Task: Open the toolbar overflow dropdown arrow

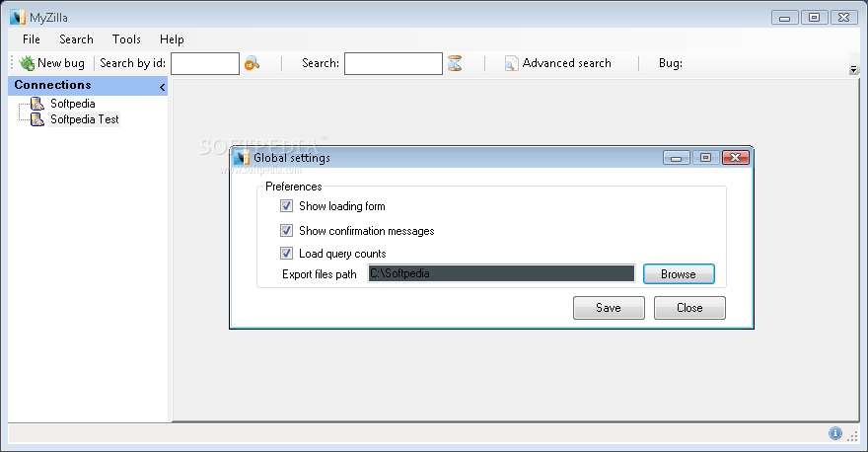Action: (853, 69)
